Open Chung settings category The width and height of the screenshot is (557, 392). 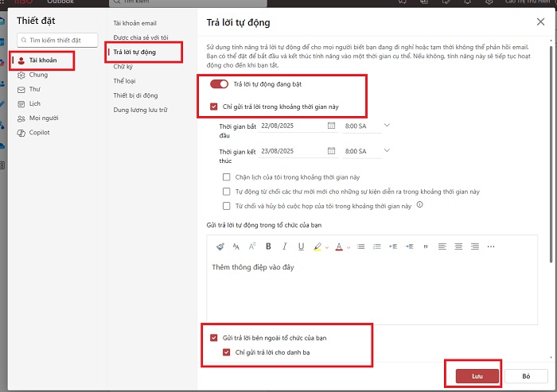38,75
